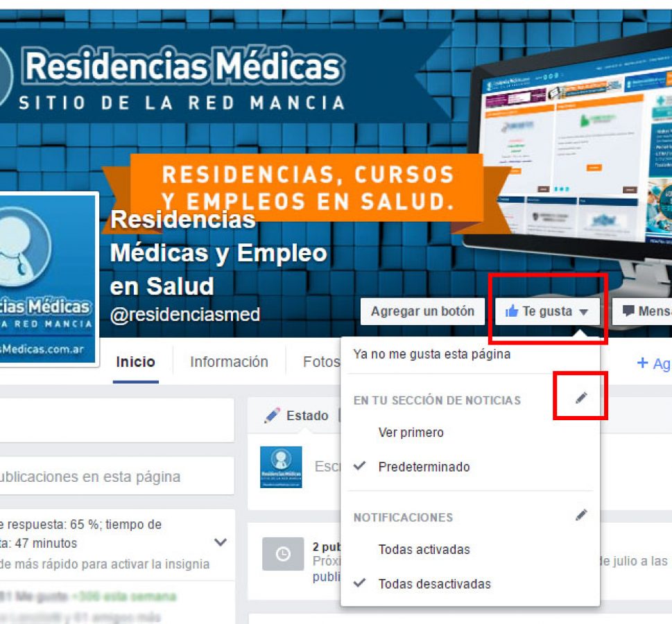Click the EN TU SECCIÓN DE NOTICIAS header
Screen dimensions: 672x624
pos(437,400)
